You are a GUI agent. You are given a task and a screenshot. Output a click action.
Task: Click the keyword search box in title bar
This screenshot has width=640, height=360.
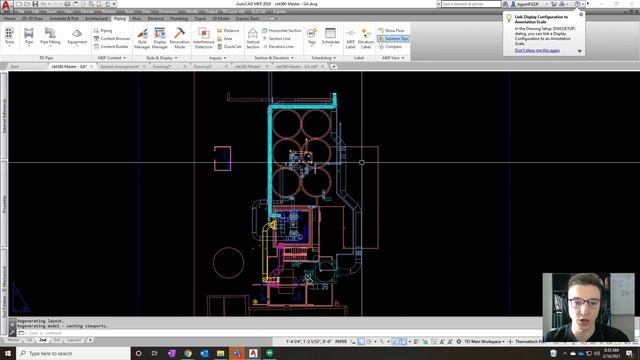pyautogui.click(x=471, y=4)
